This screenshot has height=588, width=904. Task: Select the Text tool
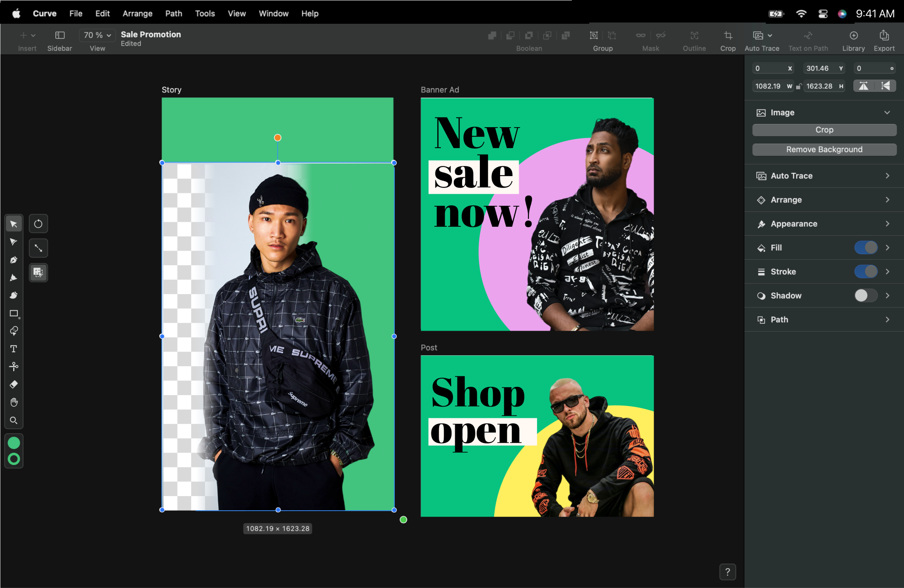(x=14, y=348)
